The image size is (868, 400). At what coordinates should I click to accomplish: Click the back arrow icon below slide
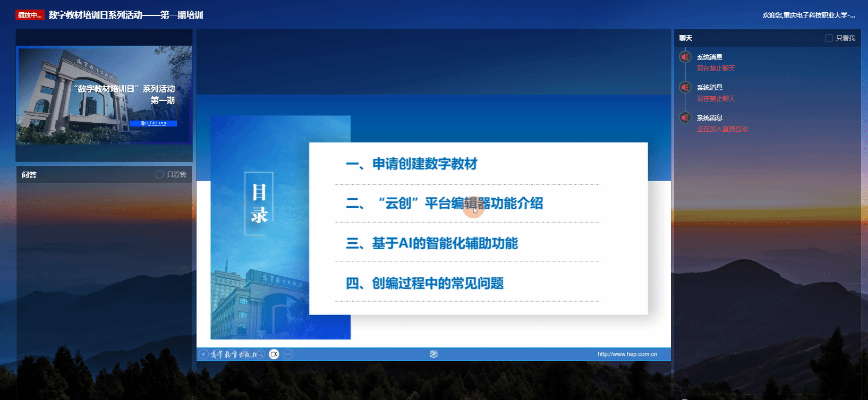coord(203,354)
